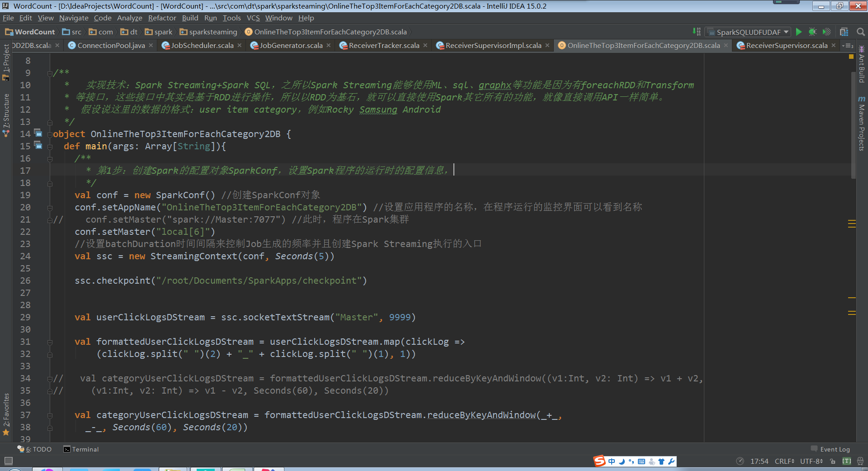868x471 pixels.
Task: Collapse the doc comment fold at line 9
Action: (50, 73)
